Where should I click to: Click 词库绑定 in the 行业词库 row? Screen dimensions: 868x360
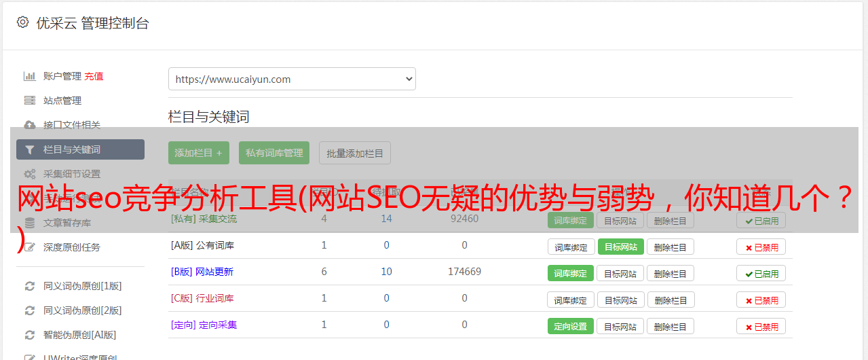(571, 300)
